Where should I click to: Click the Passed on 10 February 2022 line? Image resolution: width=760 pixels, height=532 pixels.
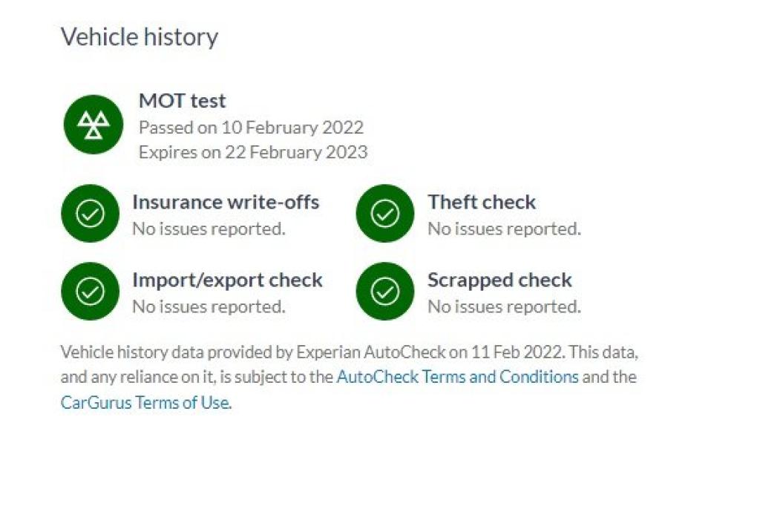pos(251,128)
